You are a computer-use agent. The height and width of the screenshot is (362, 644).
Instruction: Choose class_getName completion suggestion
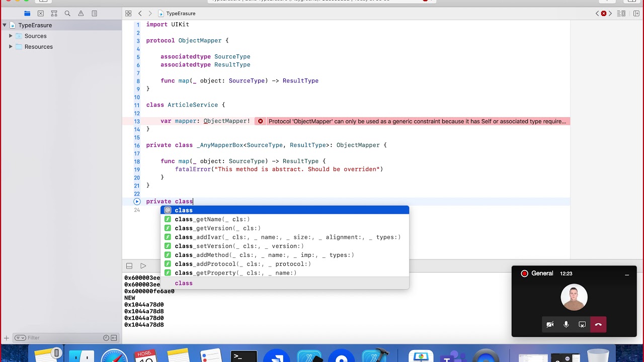coord(285,219)
